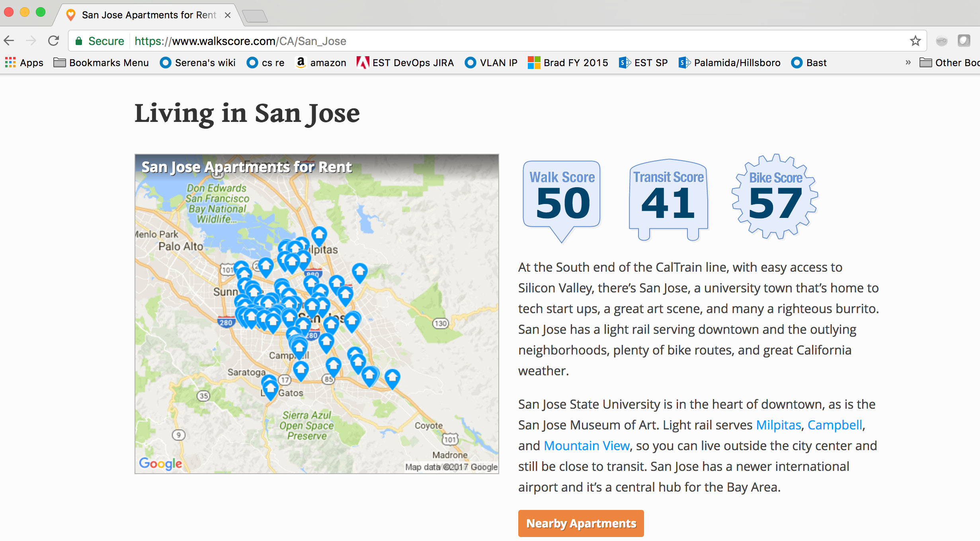Screen dimensions: 980x541
Task: Open the EST DevOps JIRA bookmark
Action: 405,63
